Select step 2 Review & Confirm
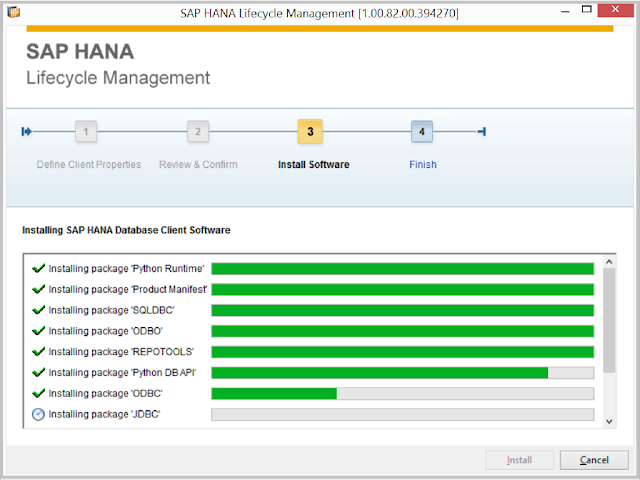Viewport: 640px width, 480px height. pyautogui.click(x=198, y=131)
